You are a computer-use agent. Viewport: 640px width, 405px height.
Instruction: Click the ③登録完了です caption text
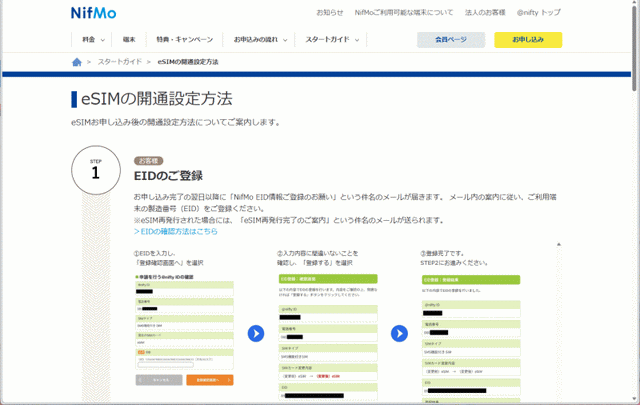pyautogui.click(x=442, y=254)
